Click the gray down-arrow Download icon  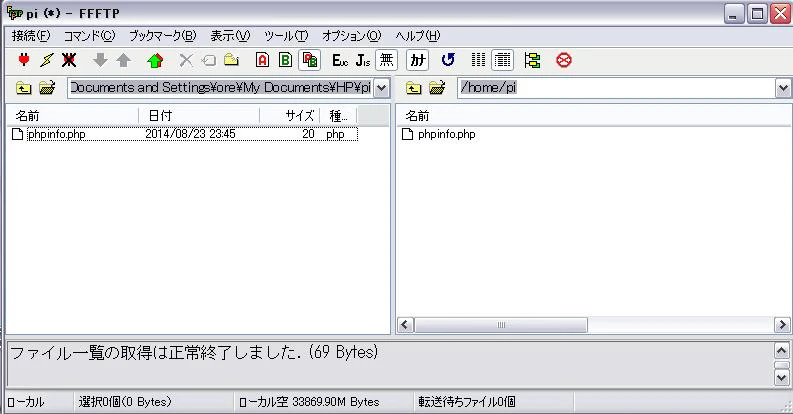point(100,60)
